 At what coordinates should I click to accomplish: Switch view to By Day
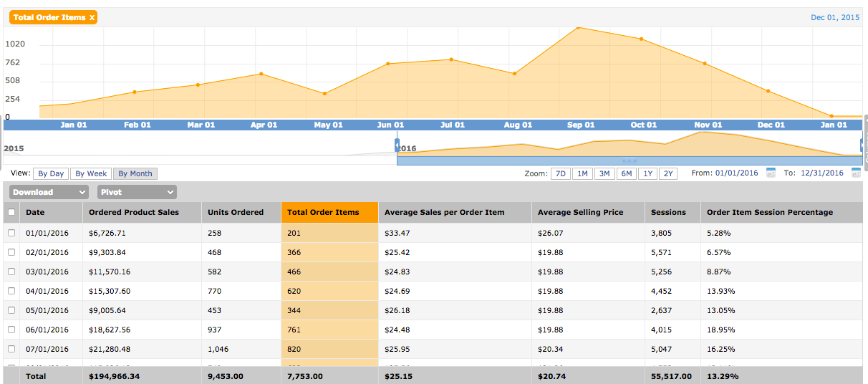[51, 173]
